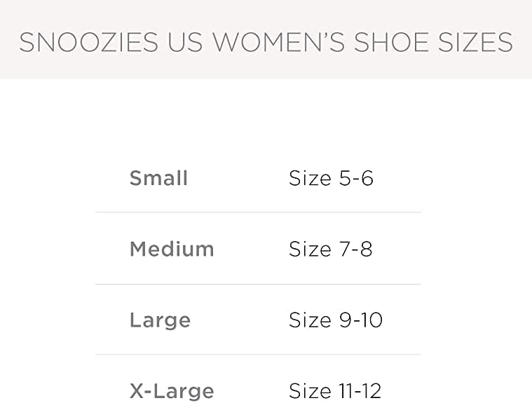Click the "11-12" number range

(x=360, y=390)
